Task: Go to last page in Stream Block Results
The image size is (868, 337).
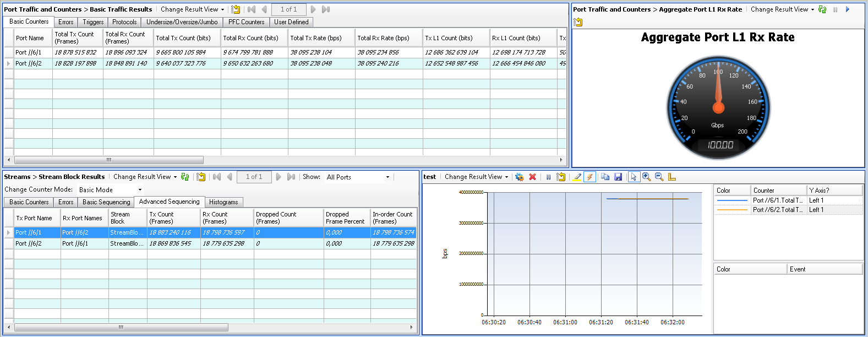Action: tap(291, 177)
